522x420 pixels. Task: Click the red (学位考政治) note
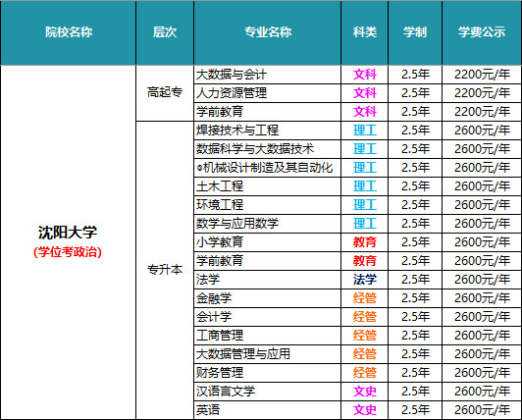pyautogui.click(x=68, y=252)
